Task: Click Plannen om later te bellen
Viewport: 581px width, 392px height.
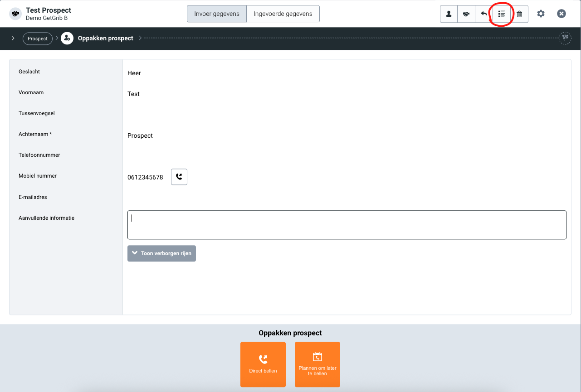Action: pos(317,364)
